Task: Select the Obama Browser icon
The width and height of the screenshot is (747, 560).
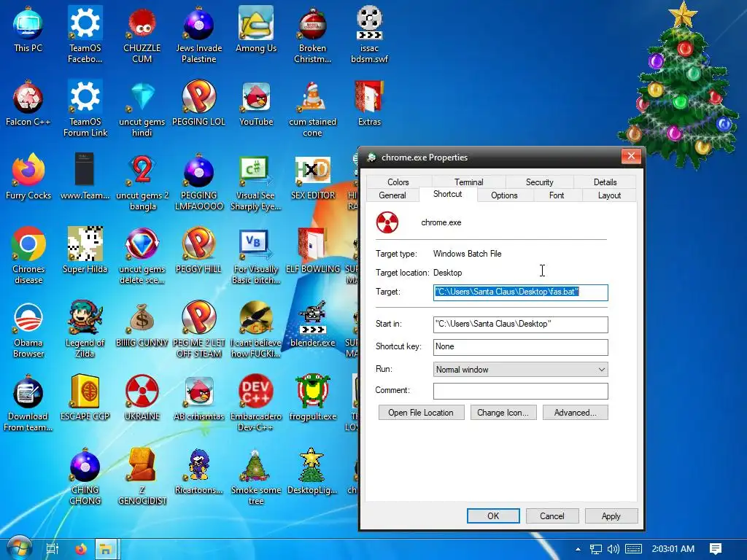Action: click(x=28, y=330)
